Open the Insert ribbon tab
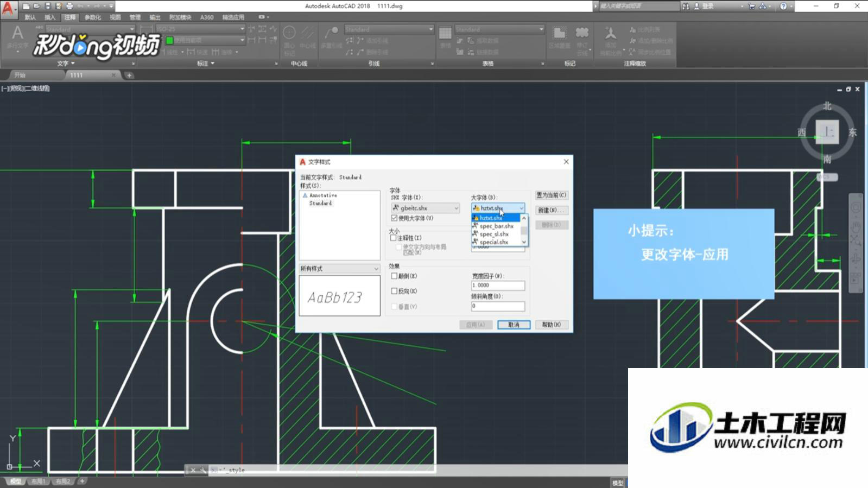868x488 pixels. (x=50, y=17)
